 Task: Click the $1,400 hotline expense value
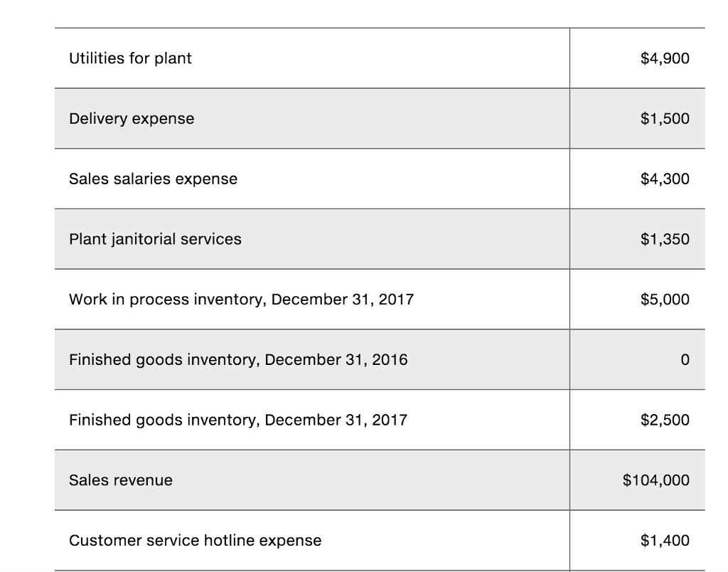click(x=665, y=541)
